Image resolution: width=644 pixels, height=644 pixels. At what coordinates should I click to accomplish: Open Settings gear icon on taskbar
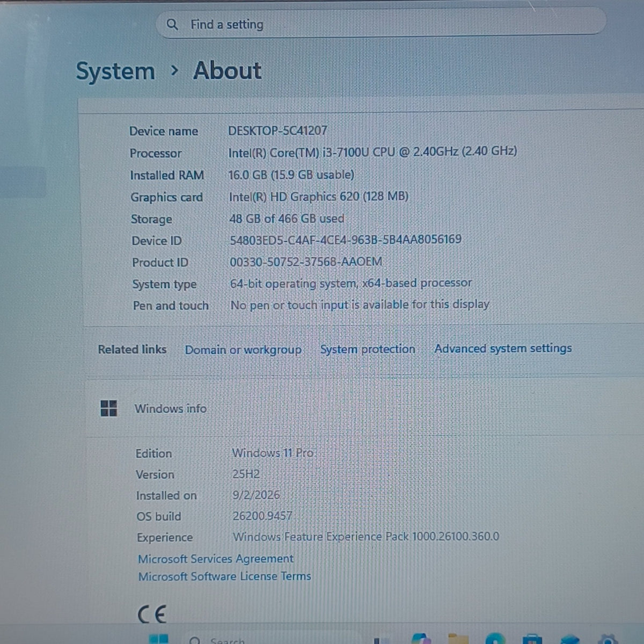608,639
